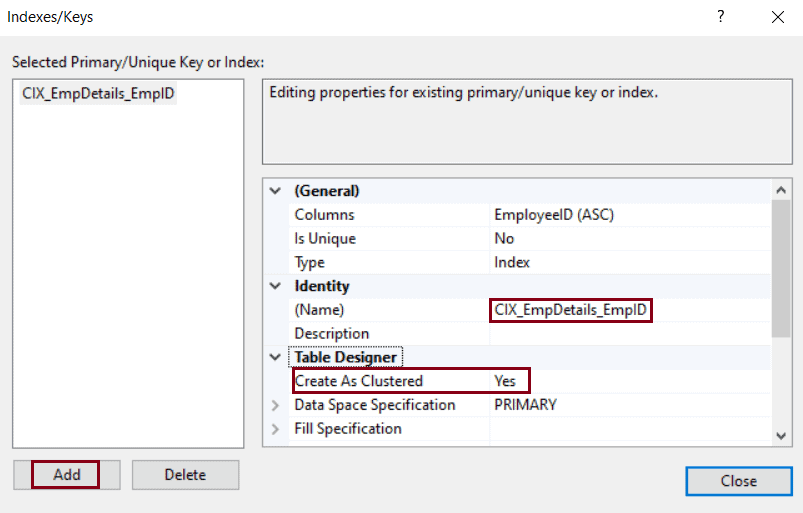Select CIX_EmpDetails_EmpID in the index list
Viewport: 803px width, 513px height.
[x=99, y=94]
